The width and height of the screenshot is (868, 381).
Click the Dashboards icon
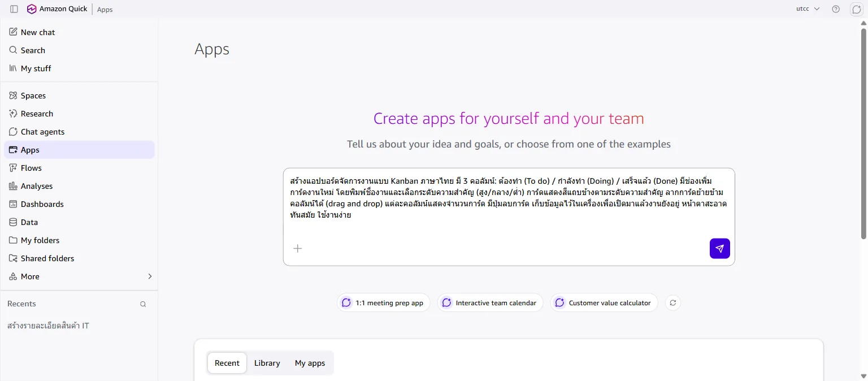pos(14,204)
